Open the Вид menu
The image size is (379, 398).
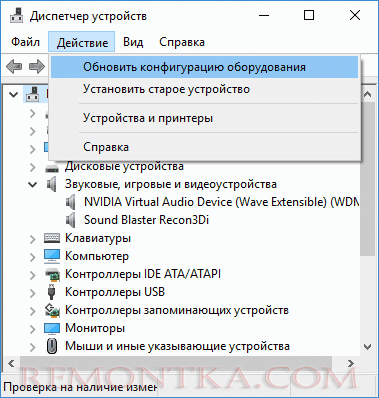coord(133,42)
